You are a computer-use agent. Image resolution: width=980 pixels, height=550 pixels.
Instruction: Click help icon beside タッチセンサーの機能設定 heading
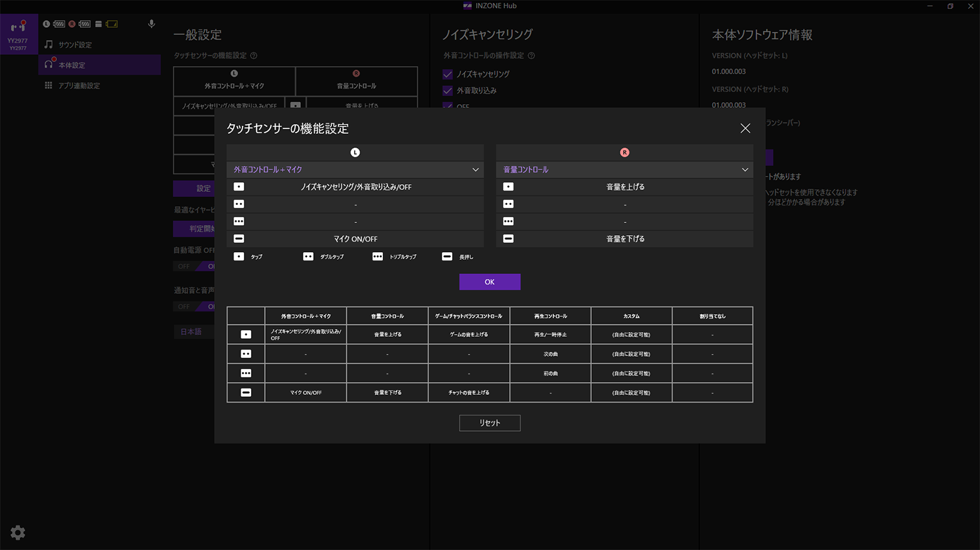pos(254,56)
